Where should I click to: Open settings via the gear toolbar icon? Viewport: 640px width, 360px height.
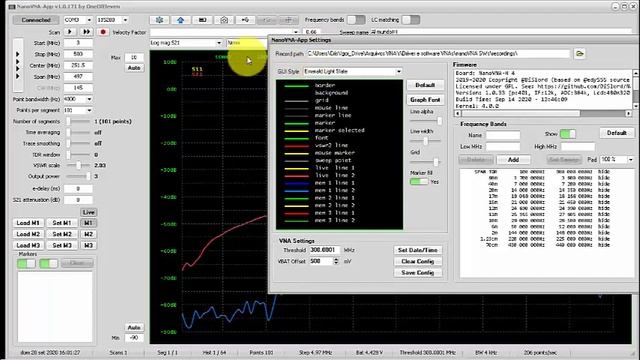point(159,20)
